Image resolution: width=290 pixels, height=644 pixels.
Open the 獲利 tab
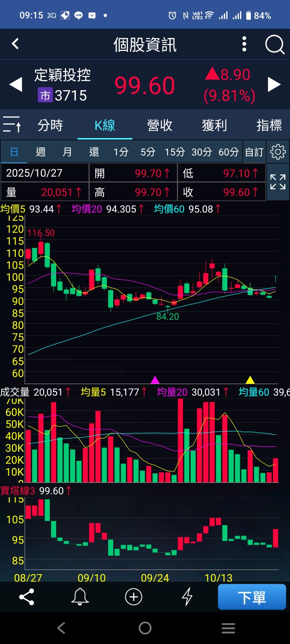(x=215, y=125)
